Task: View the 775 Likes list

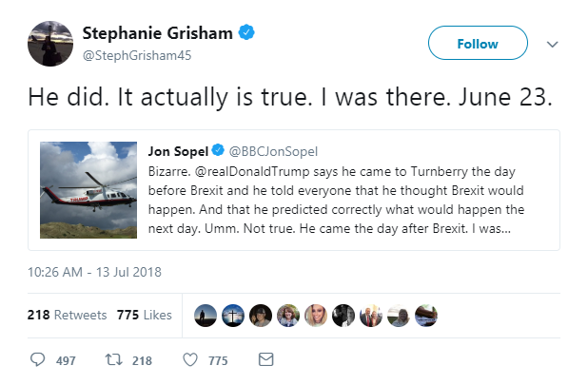Action: (145, 315)
